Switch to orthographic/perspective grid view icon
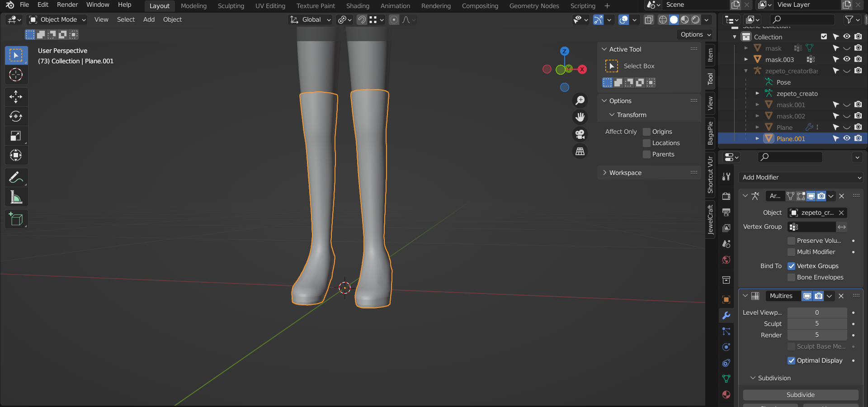Screen dimensions: 868x407 tap(580, 151)
